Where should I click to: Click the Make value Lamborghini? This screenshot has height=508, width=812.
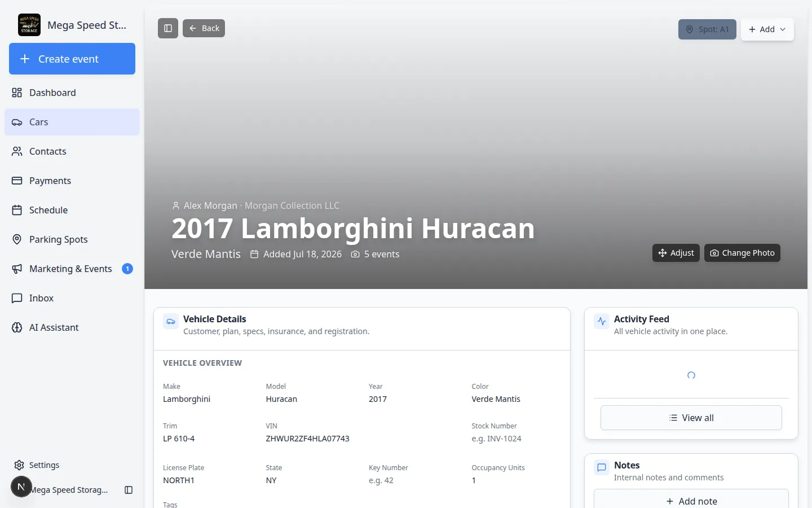pyautogui.click(x=187, y=399)
